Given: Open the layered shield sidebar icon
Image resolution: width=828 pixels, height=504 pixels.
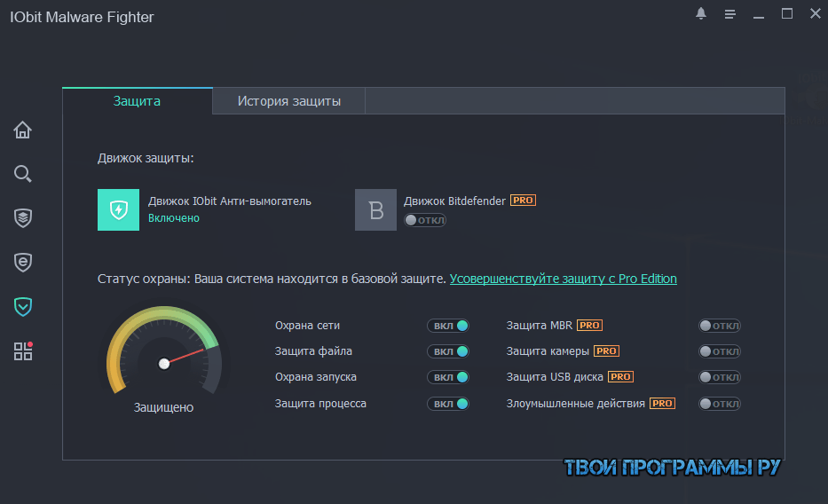Looking at the screenshot, I should point(23,218).
